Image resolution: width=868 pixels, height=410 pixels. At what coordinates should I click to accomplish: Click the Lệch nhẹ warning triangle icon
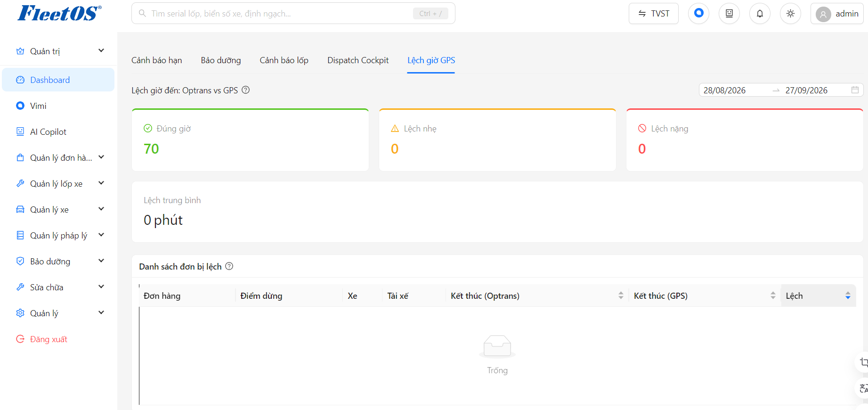tap(395, 128)
